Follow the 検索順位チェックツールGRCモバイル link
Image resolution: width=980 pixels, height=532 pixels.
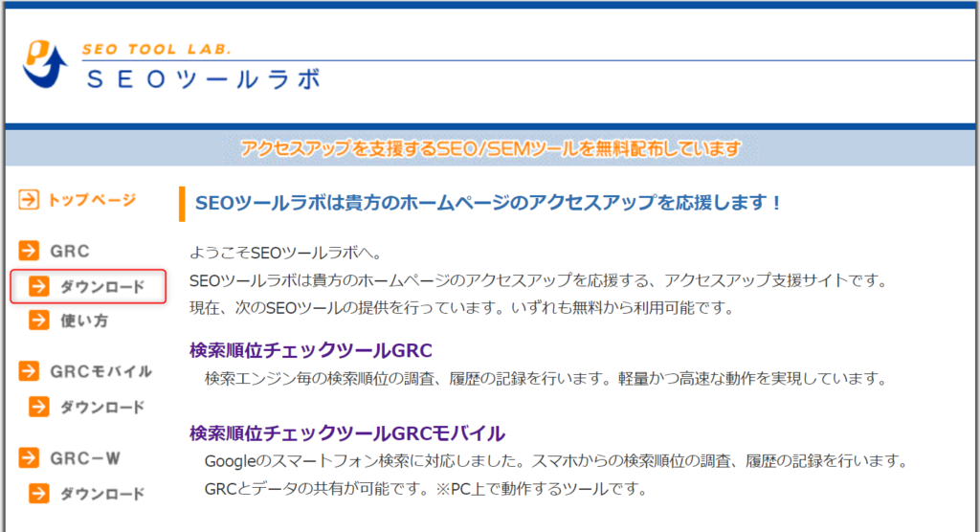(x=347, y=433)
